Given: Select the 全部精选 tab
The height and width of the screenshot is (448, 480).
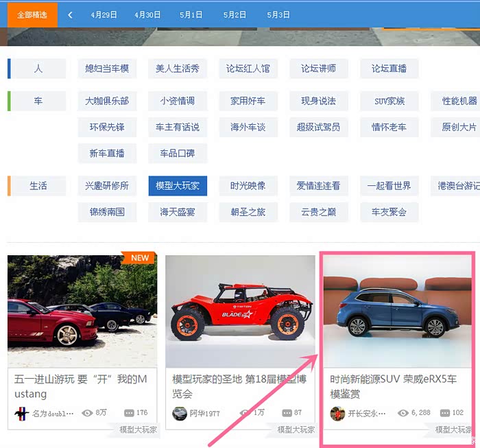Looking at the screenshot, I should pyautogui.click(x=32, y=14).
